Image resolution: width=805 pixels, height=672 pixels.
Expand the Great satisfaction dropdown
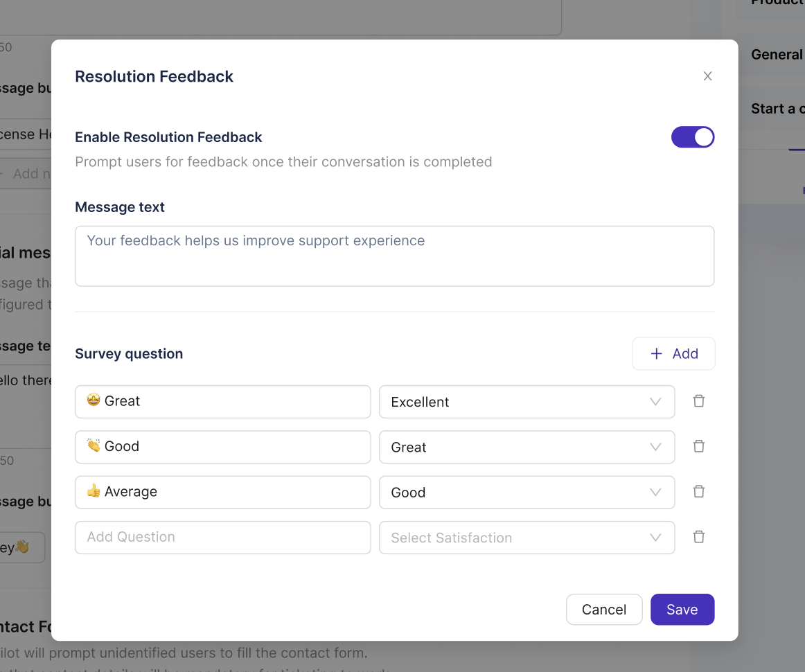527,447
